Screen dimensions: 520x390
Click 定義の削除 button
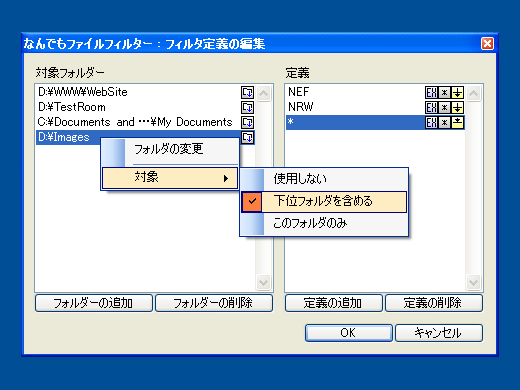point(434,303)
